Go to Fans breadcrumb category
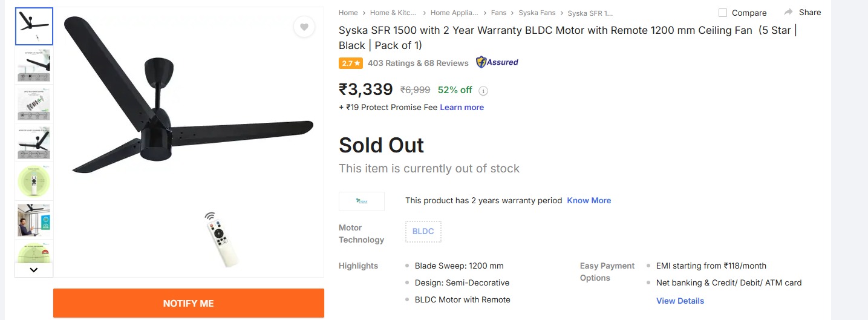Viewport: 868px width, 320px height. (x=498, y=13)
